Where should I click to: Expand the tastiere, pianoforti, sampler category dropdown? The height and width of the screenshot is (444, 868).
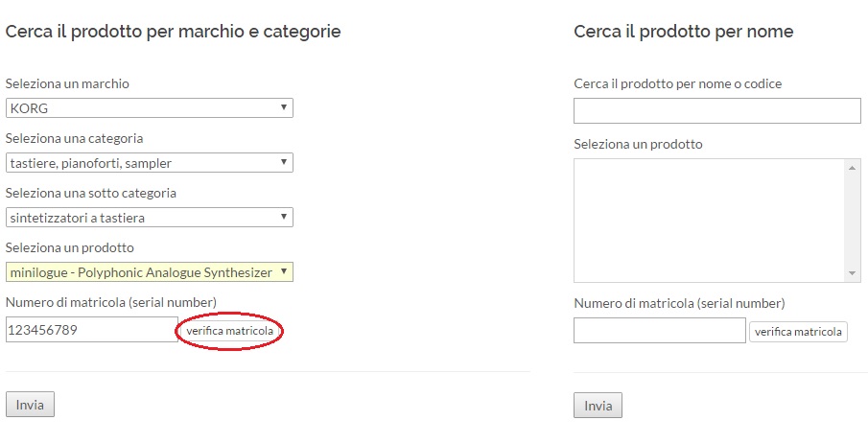(x=149, y=163)
